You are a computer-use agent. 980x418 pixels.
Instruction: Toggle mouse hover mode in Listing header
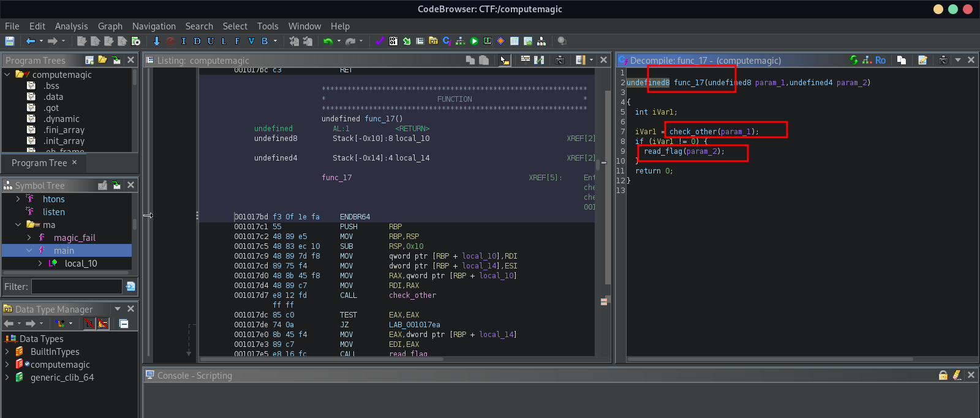[x=504, y=60]
